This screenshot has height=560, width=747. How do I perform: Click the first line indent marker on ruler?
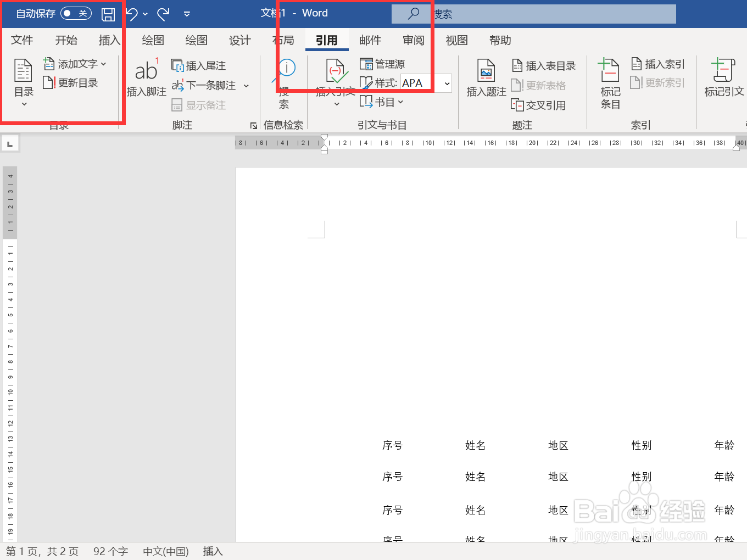[x=324, y=138]
